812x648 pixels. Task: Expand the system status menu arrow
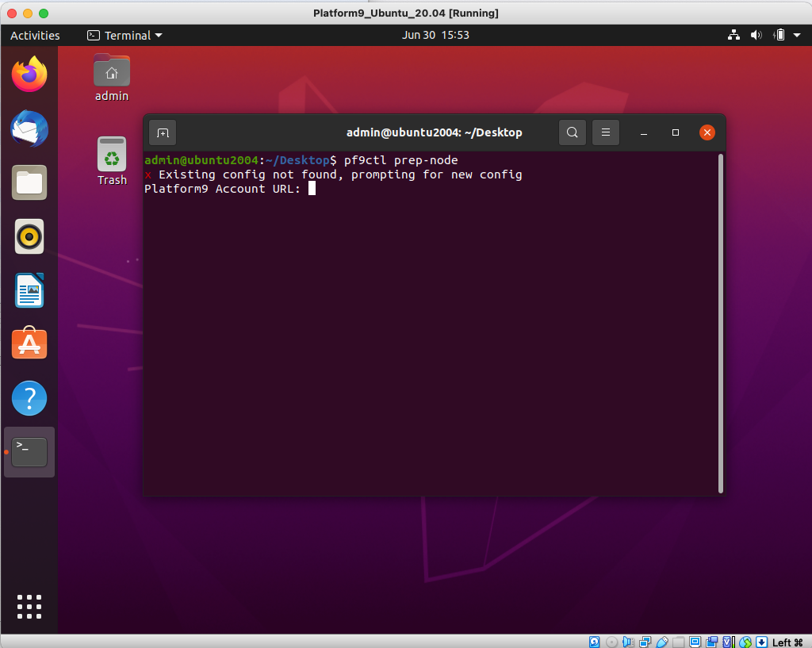coord(798,35)
